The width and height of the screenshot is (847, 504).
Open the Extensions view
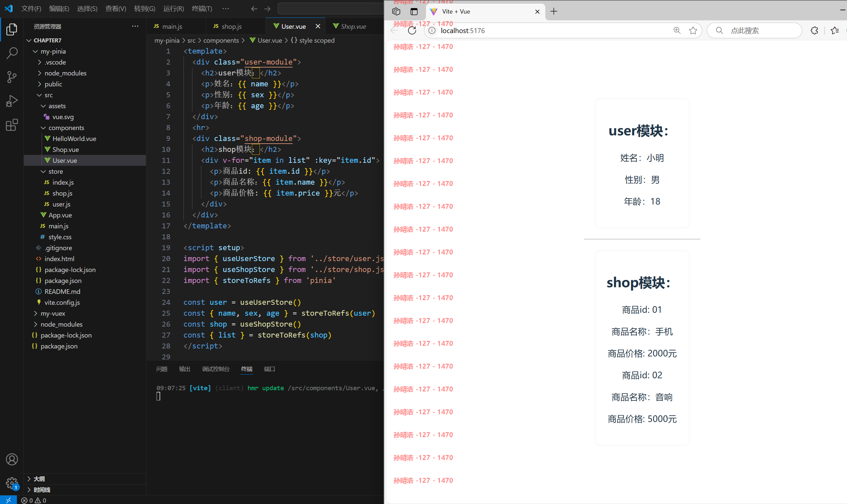click(x=12, y=125)
